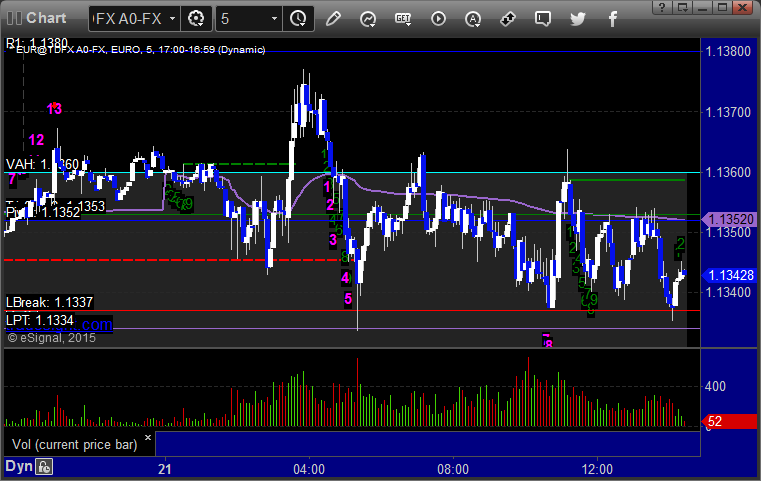Open the help question mark button
This screenshot has width=761, height=481.
(662, 7)
